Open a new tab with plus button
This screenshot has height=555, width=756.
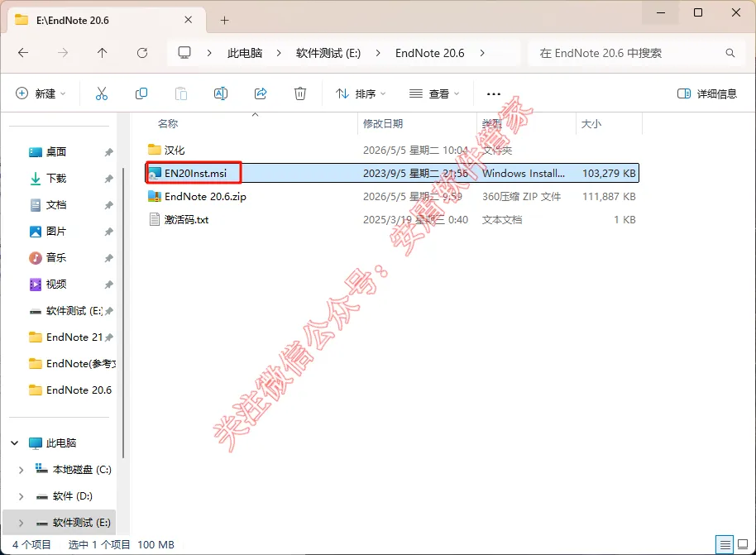click(224, 20)
